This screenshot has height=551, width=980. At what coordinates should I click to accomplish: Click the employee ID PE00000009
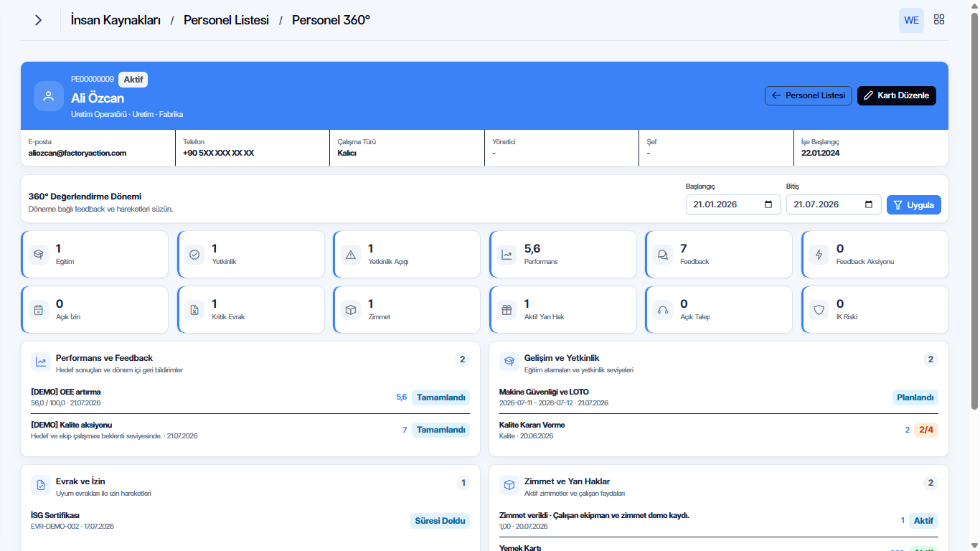(93, 79)
